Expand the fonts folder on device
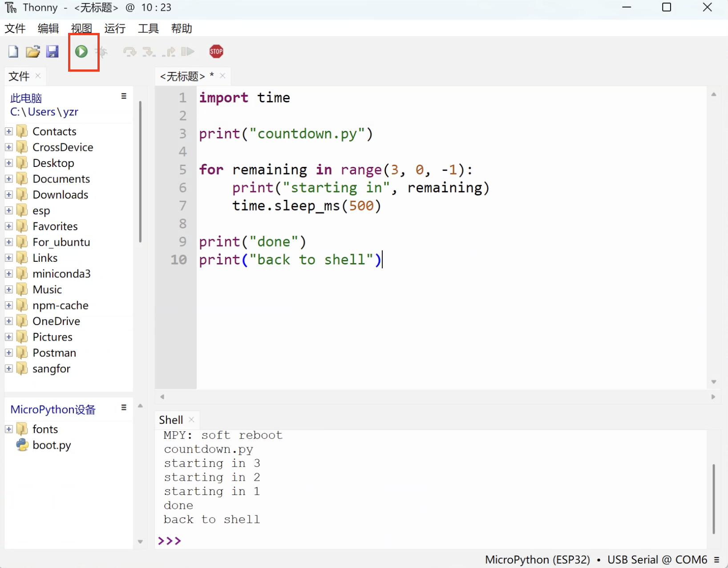Viewport: 728px width, 568px height. coord(9,429)
